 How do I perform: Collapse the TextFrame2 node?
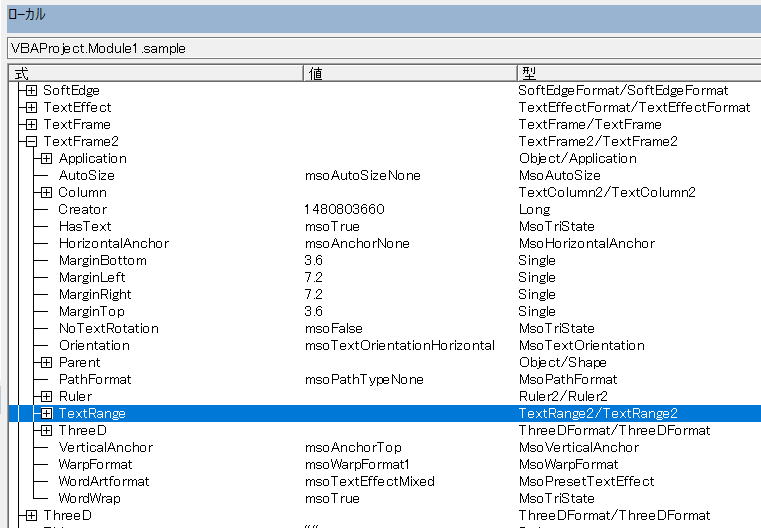coord(31,141)
